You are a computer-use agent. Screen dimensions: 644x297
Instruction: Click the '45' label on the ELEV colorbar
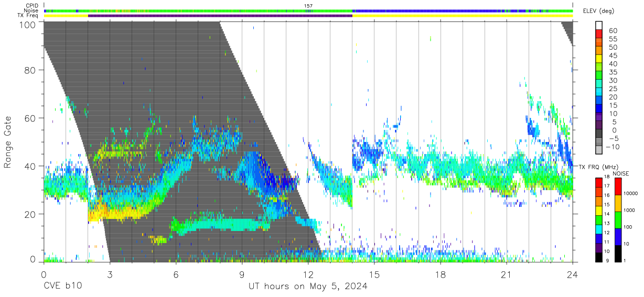coord(613,56)
